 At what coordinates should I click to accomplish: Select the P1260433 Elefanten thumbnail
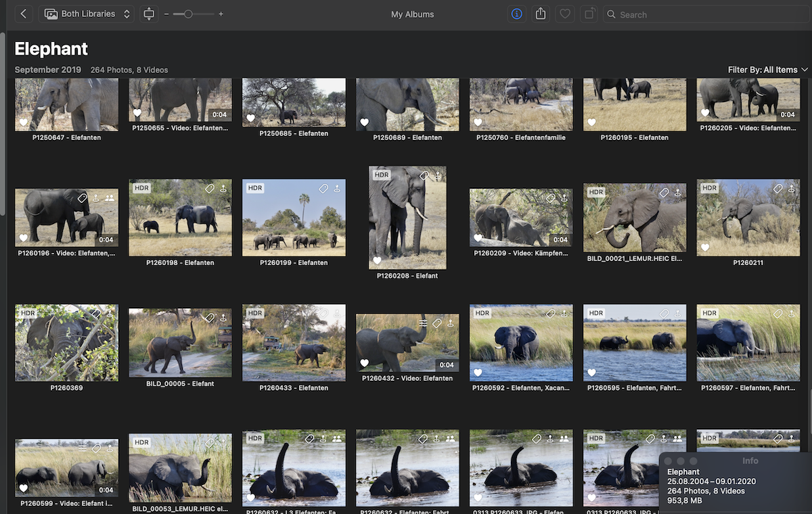coord(294,342)
